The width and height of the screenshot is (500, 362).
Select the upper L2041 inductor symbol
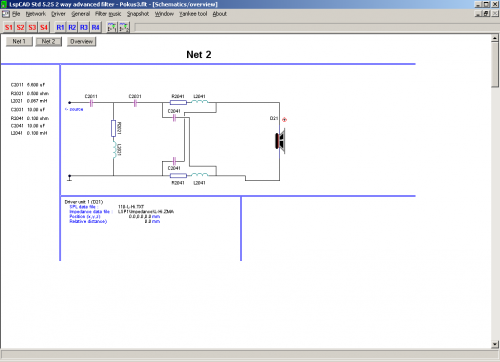[200, 102]
